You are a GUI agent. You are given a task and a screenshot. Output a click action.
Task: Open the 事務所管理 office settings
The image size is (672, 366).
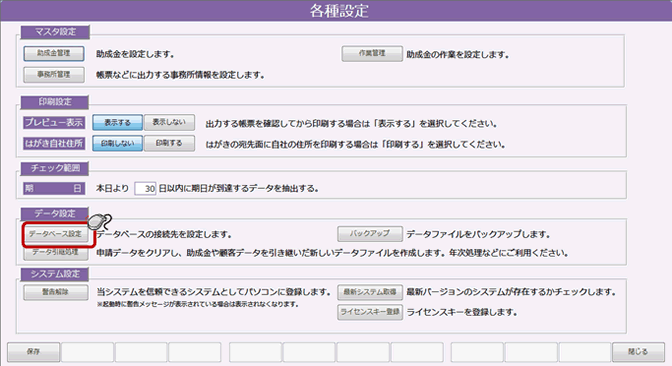pos(54,75)
